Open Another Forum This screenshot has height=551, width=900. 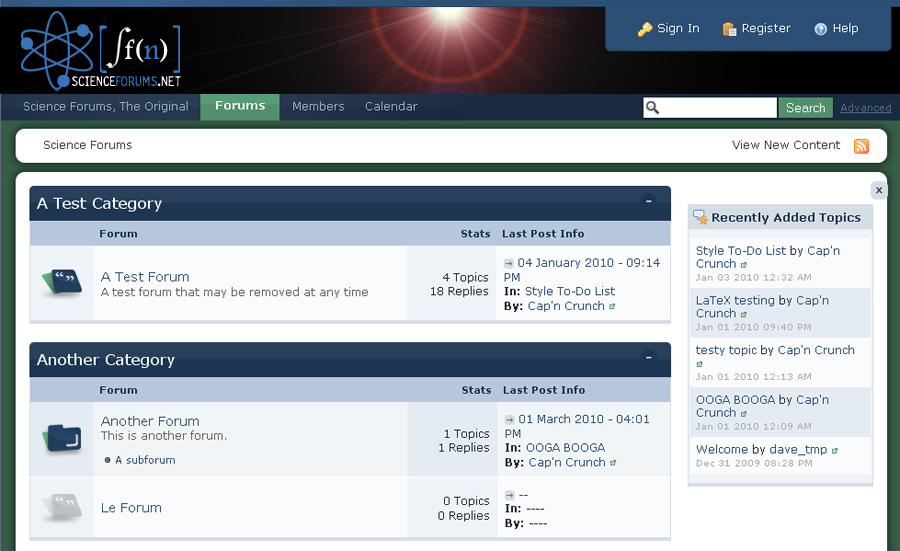click(150, 421)
